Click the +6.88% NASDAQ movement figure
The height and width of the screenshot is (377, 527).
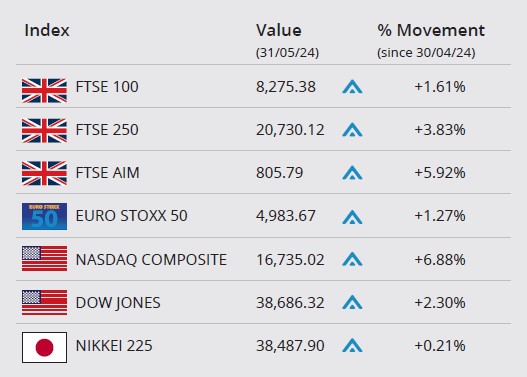[x=440, y=260]
